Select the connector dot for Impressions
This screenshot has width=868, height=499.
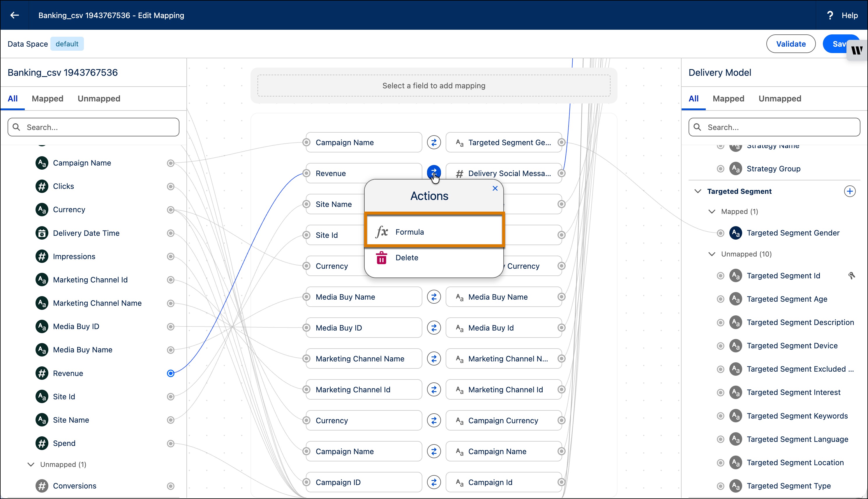click(x=170, y=256)
